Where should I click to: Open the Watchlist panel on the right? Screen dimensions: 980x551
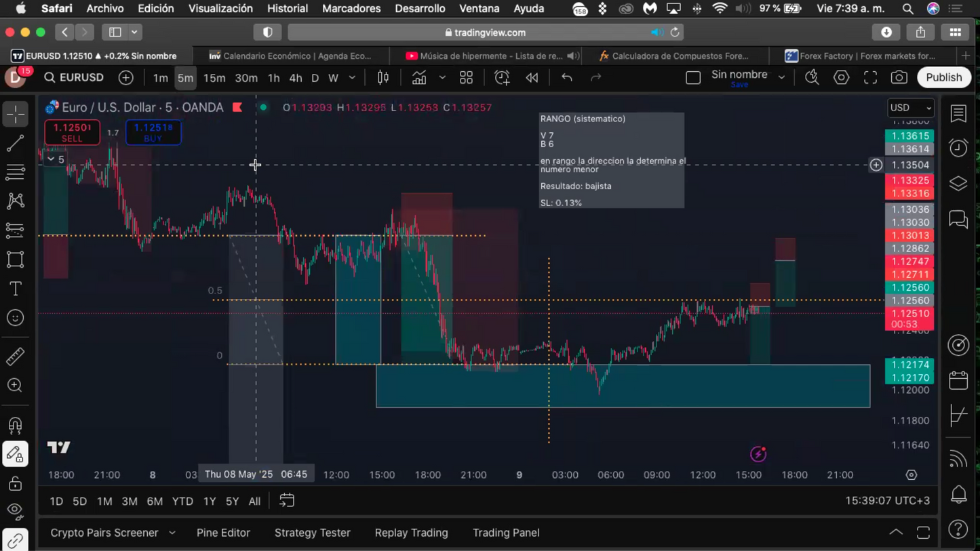click(x=958, y=113)
